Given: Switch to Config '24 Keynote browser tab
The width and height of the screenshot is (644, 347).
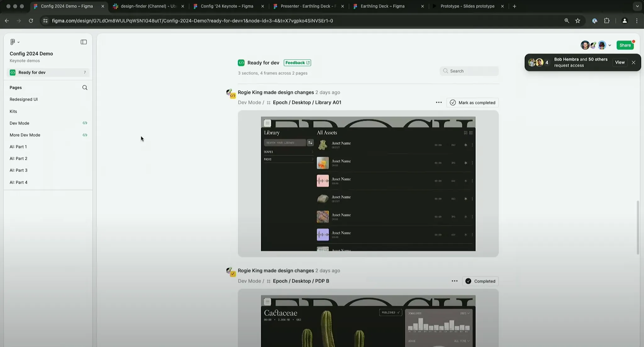Looking at the screenshot, I should 227,6.
